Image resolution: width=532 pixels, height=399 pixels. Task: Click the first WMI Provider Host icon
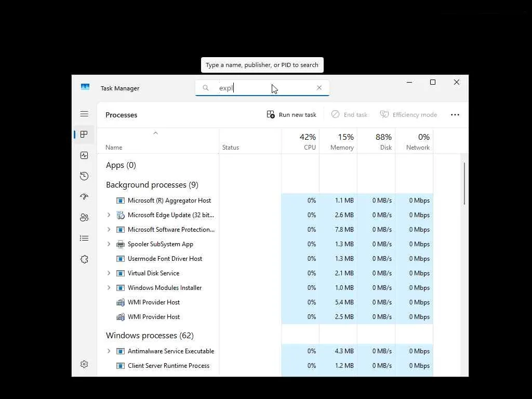tap(121, 302)
